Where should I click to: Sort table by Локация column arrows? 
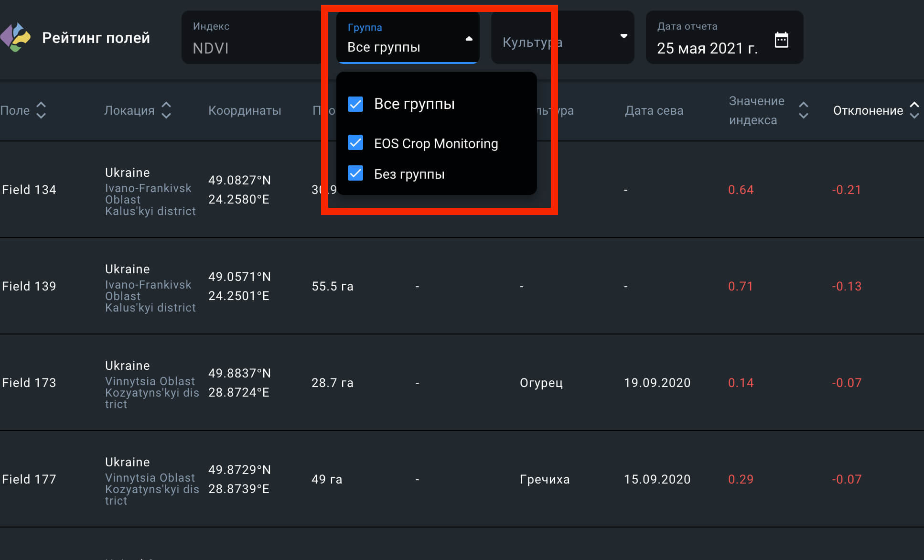click(x=166, y=110)
